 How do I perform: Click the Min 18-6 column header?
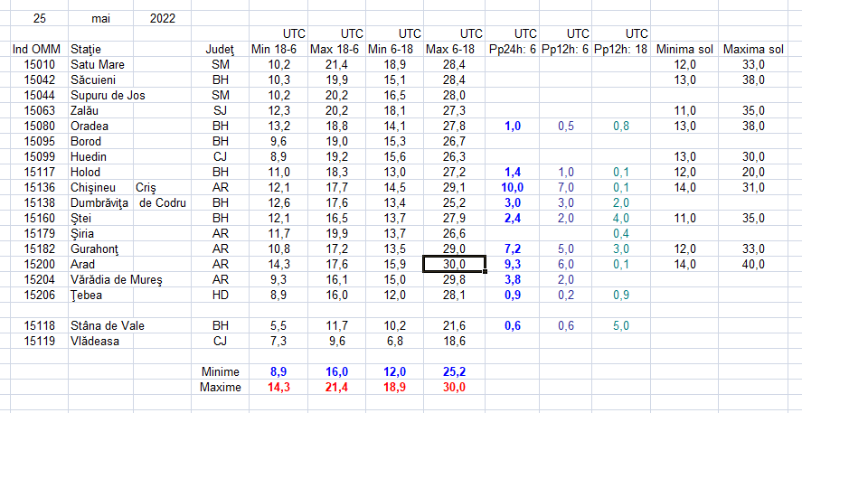278,49
